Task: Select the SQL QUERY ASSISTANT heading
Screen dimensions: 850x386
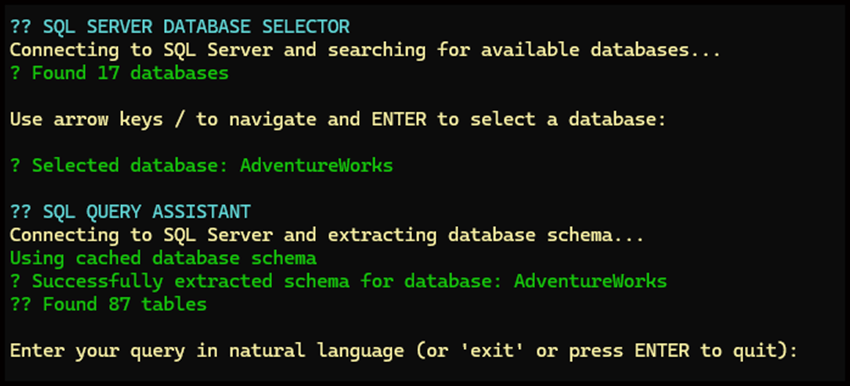Action: 147,211
